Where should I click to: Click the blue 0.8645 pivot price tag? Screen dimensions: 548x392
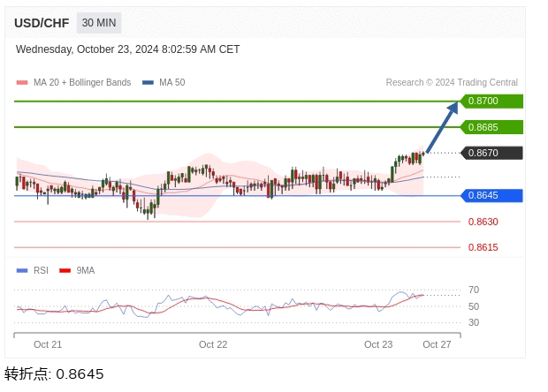click(x=491, y=195)
